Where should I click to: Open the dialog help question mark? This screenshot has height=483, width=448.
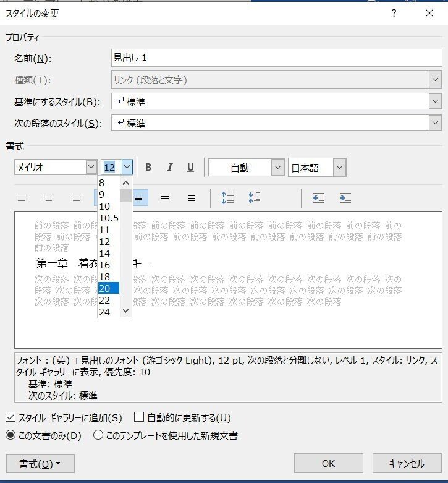(394, 13)
